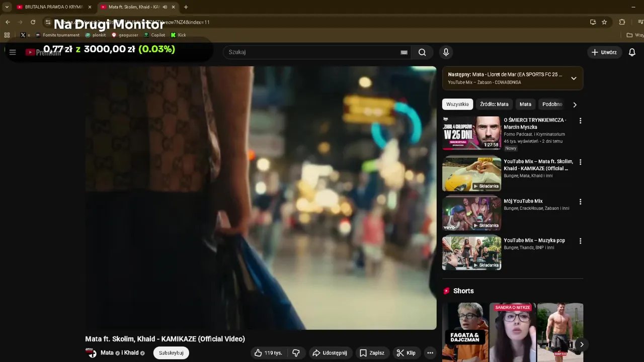
Task: Open the browser extensions puzzle icon
Action: (x=622, y=22)
